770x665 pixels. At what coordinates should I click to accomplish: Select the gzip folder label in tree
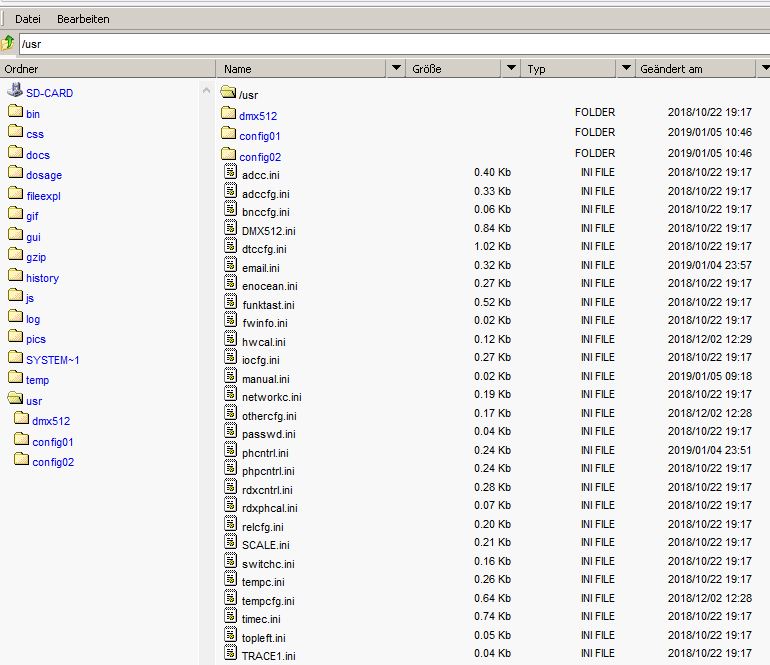tap(36, 257)
